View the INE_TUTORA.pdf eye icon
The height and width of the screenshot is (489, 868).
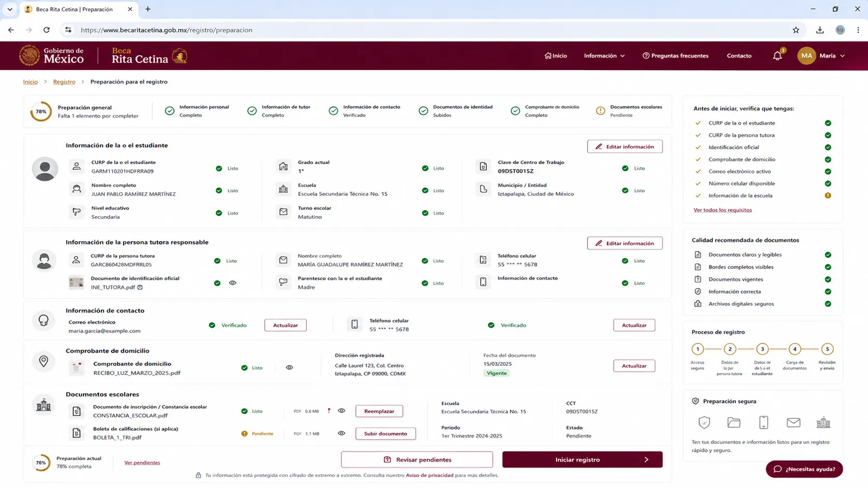(x=233, y=283)
